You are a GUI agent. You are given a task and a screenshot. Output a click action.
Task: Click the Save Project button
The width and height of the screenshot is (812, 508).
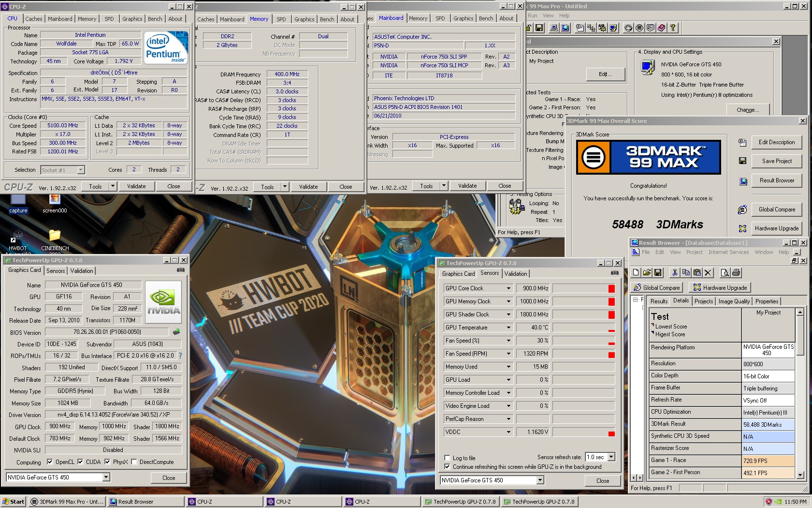coord(777,161)
